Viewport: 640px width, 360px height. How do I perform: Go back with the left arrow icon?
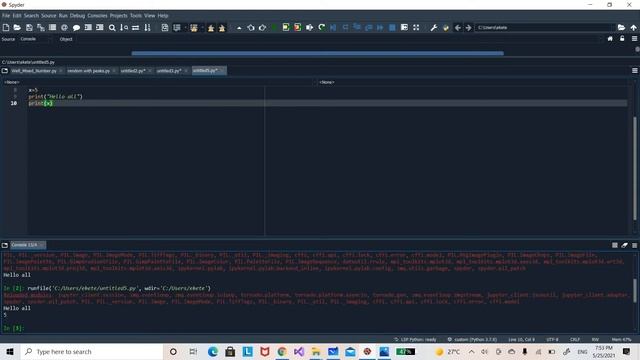(x=458, y=27)
